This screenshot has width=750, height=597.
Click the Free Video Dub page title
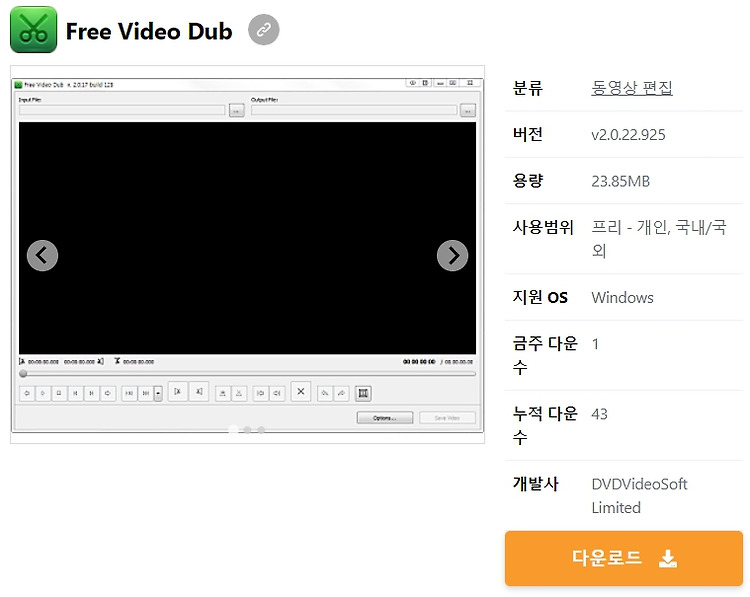tap(149, 31)
